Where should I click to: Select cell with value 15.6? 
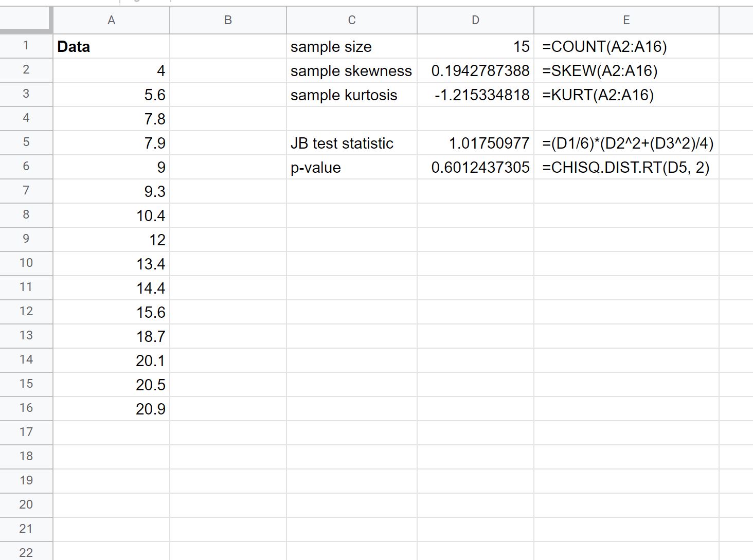[x=111, y=312]
